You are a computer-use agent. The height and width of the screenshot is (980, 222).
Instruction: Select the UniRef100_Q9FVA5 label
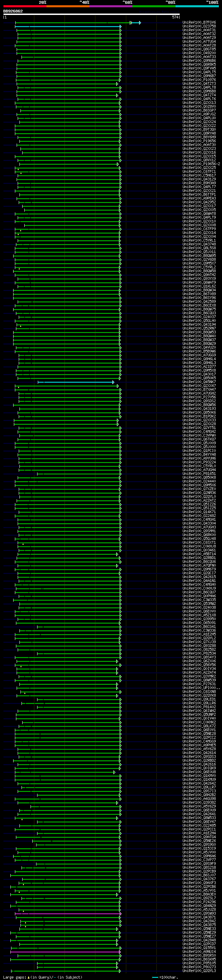(x=199, y=68)
